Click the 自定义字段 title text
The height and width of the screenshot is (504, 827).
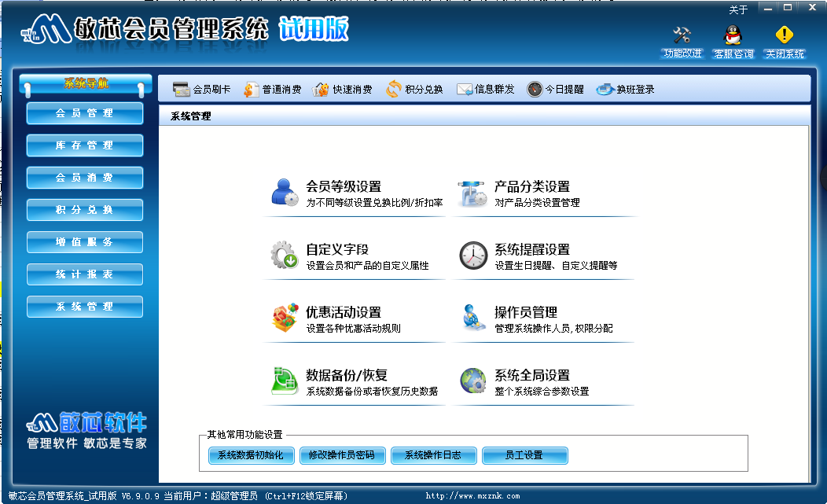click(x=337, y=249)
